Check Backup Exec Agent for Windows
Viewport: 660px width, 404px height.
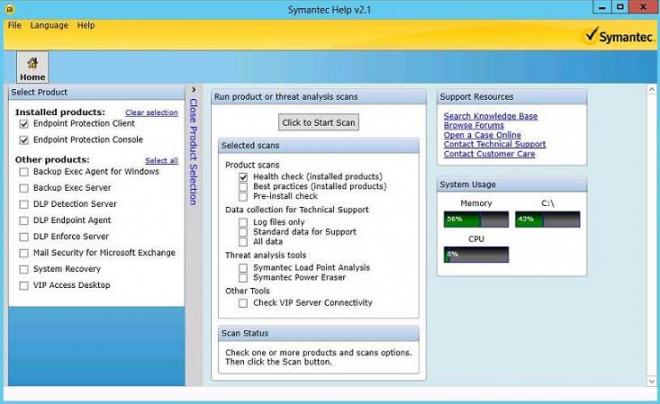24,172
